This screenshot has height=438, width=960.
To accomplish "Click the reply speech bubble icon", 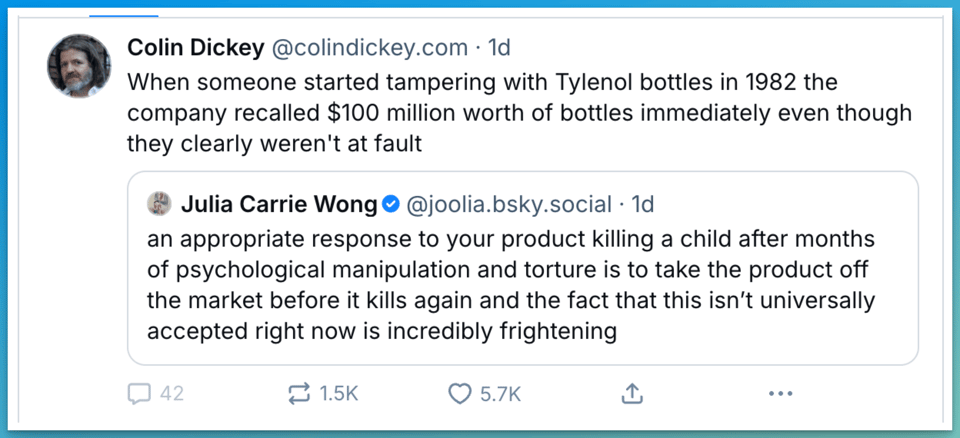I will [x=139, y=394].
